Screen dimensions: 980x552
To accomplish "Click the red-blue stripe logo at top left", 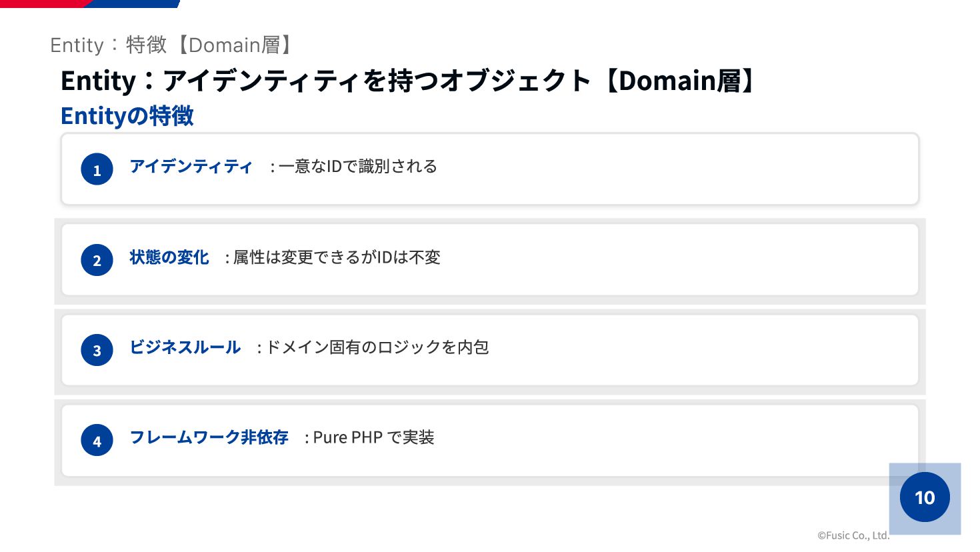I will pos(90,4).
